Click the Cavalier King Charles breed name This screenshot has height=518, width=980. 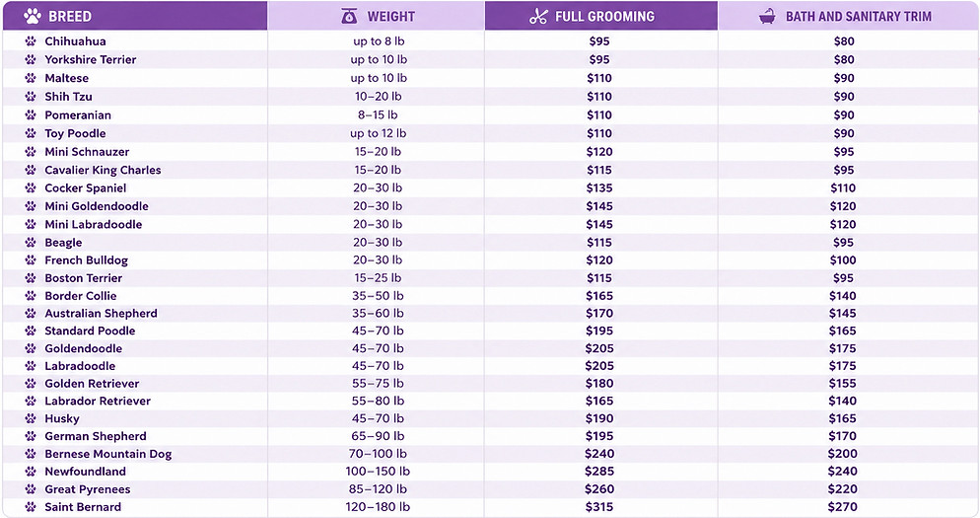(104, 170)
